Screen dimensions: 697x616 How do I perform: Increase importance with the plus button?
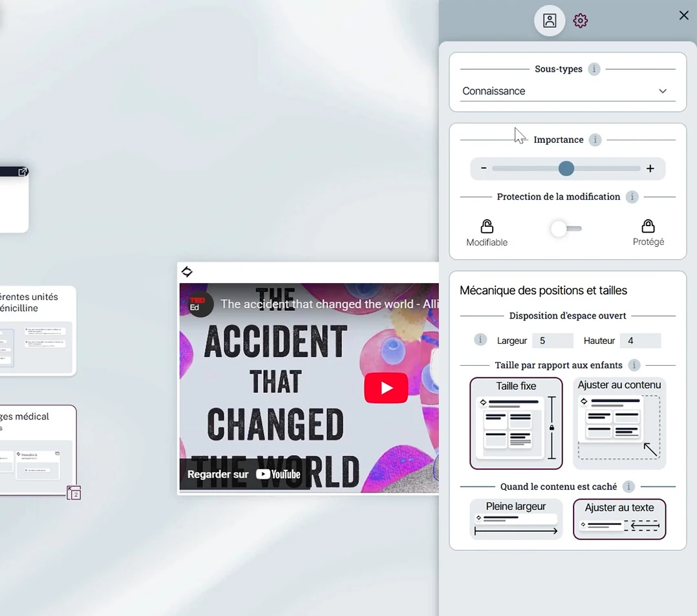[x=650, y=169]
